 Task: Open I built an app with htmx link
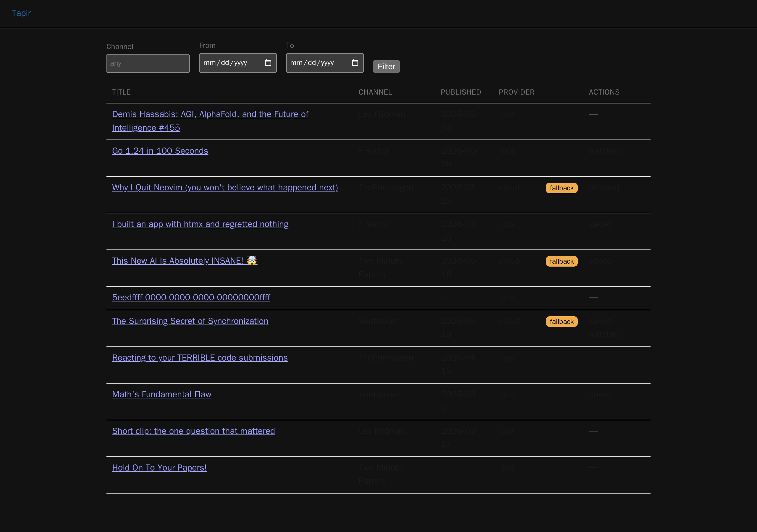pyautogui.click(x=200, y=224)
